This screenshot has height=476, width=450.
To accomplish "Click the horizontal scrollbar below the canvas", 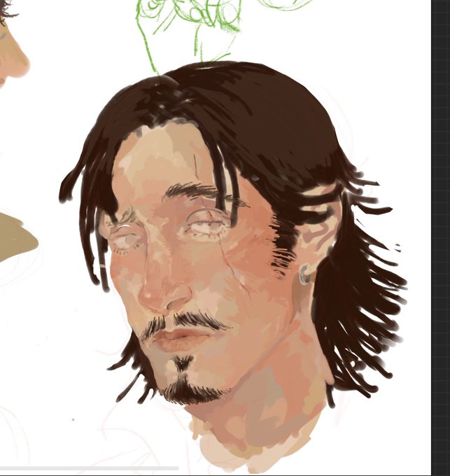I will tap(89, 468).
